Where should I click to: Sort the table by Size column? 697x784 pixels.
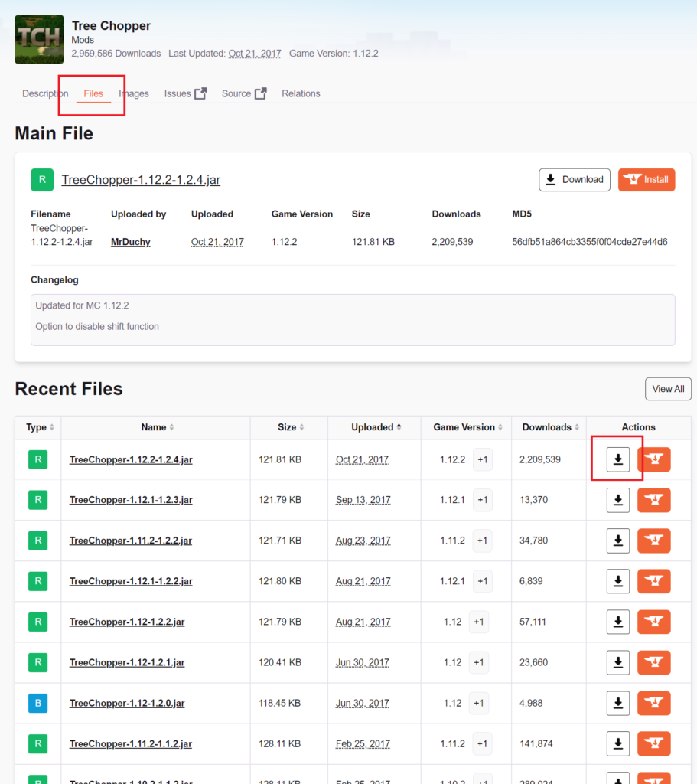pyautogui.click(x=290, y=427)
